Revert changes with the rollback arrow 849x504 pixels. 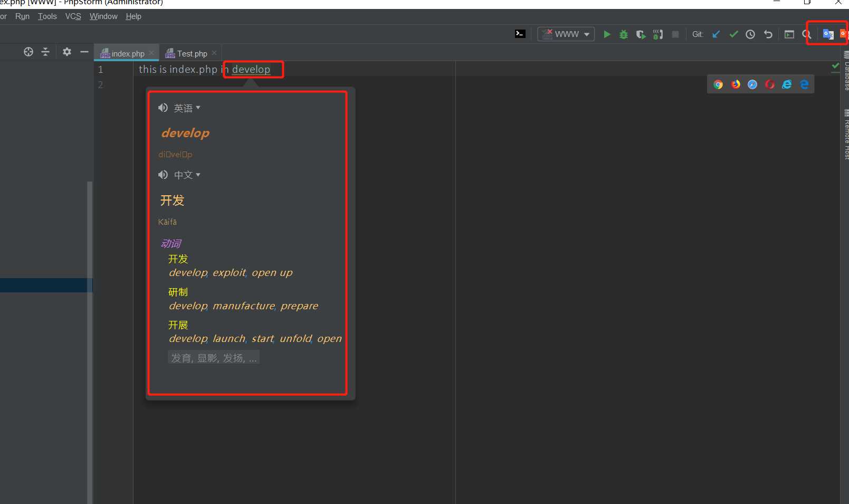(x=768, y=34)
